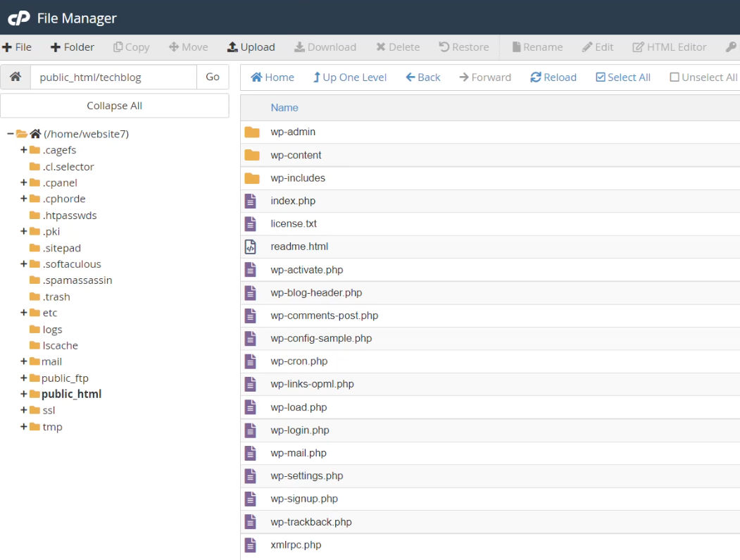
Task: Click the Copy toolbar button
Action: tap(131, 47)
